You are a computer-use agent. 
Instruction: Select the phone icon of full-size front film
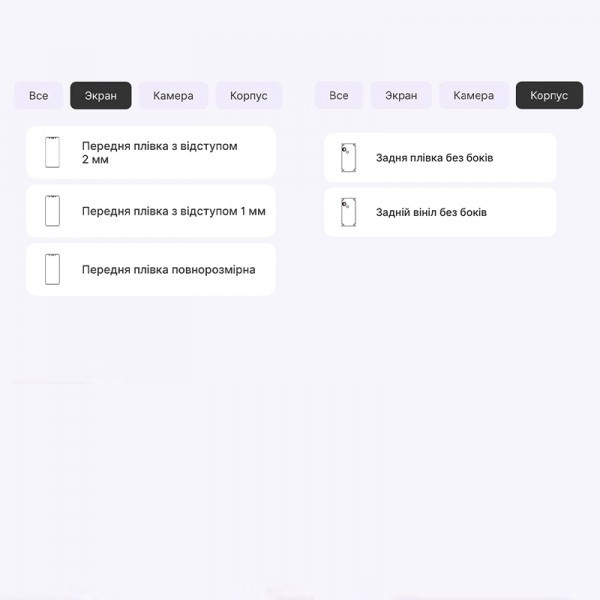point(52,269)
